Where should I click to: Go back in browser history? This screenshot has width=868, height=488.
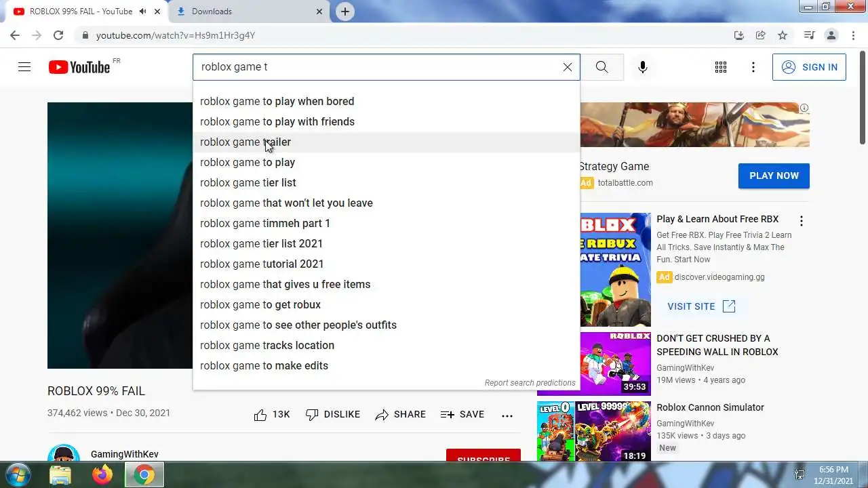(15, 35)
